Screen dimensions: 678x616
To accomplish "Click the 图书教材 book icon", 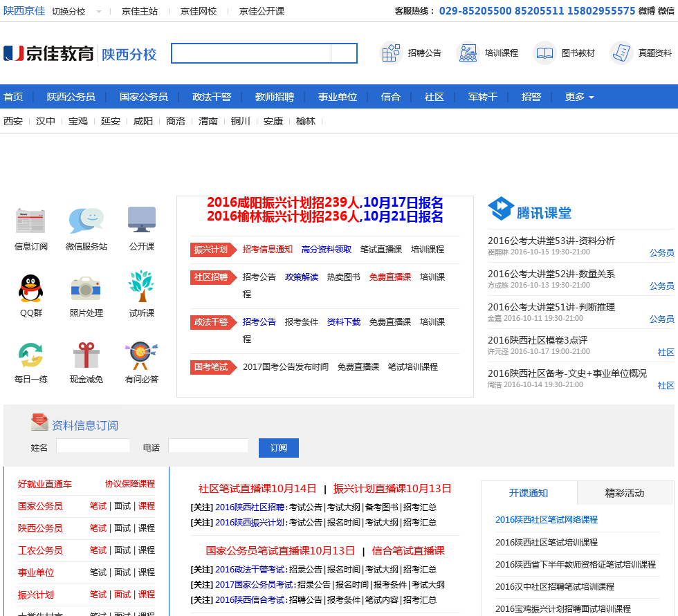I will (x=544, y=53).
